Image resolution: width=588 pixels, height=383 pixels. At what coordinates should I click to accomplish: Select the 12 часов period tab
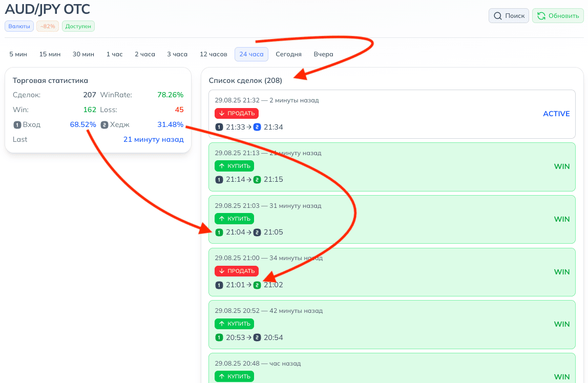(x=214, y=54)
